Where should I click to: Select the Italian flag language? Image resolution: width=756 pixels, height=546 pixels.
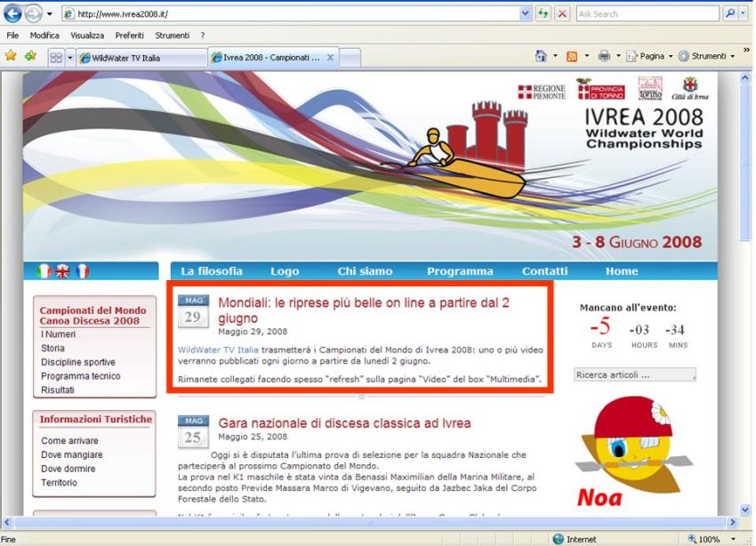(x=44, y=271)
